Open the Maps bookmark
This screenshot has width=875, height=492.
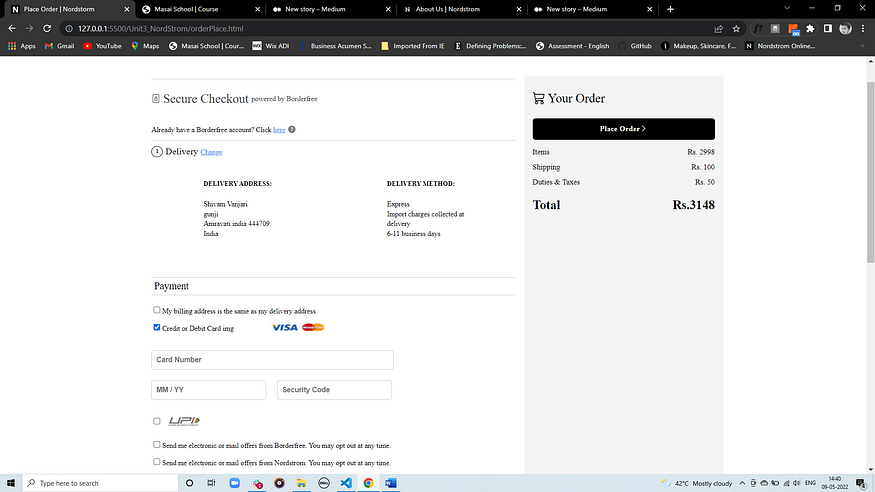[x=145, y=46]
